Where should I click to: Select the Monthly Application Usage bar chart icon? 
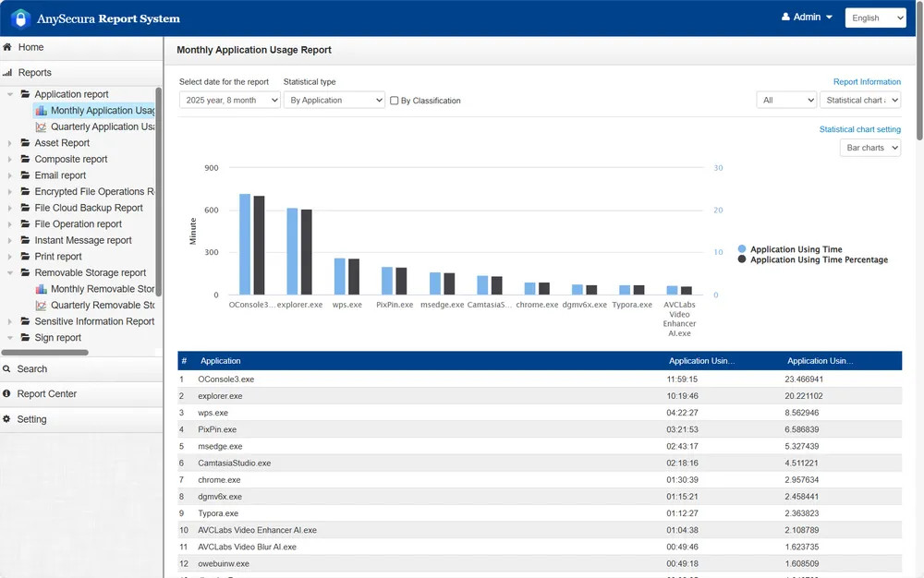tap(43, 110)
